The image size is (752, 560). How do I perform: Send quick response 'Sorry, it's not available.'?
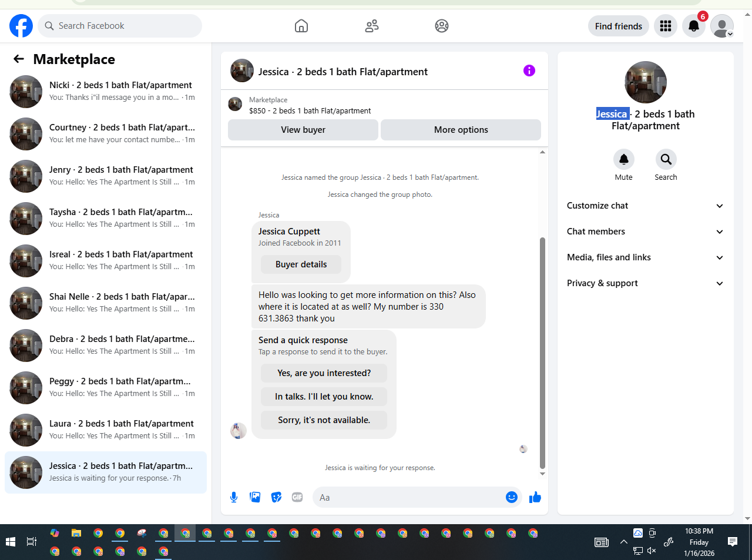pos(324,420)
